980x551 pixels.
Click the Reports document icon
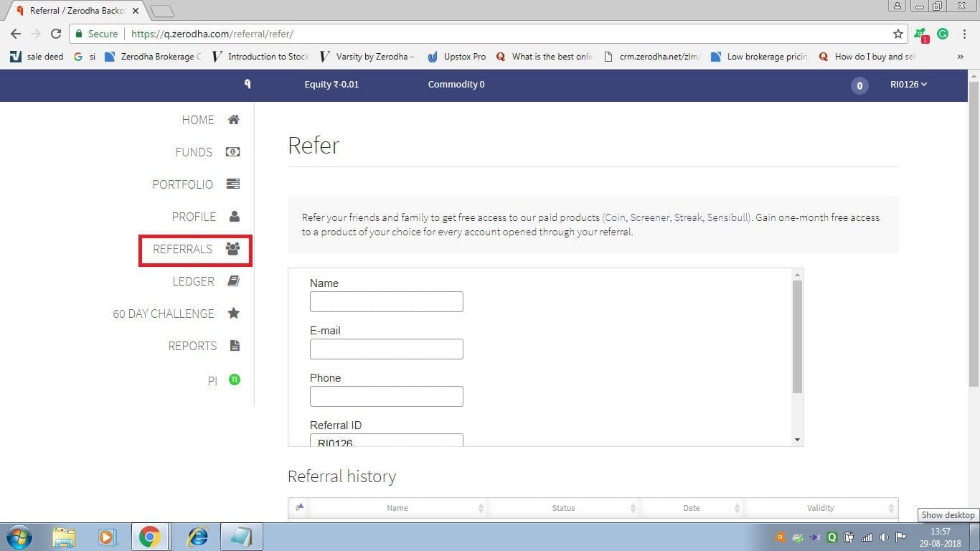(234, 346)
